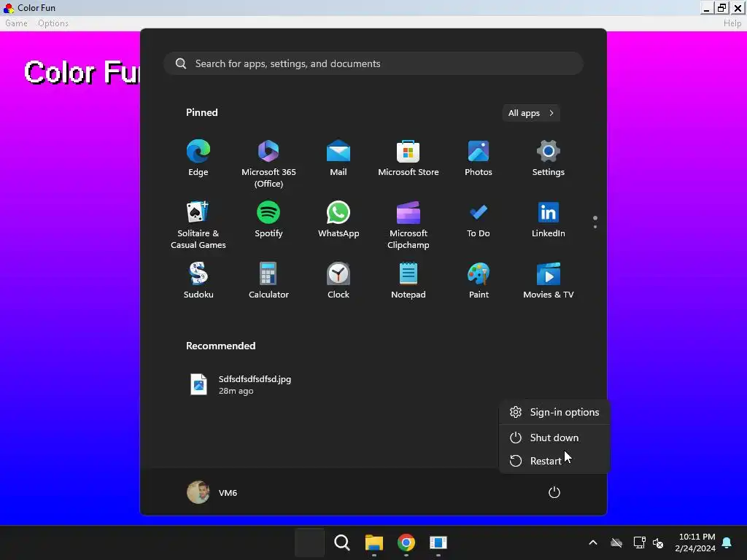
Task: Open Settings from pinned apps
Action: point(549,158)
